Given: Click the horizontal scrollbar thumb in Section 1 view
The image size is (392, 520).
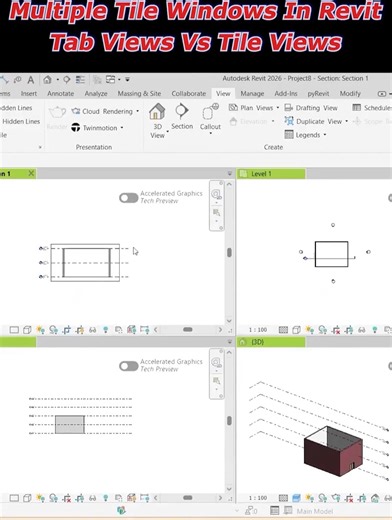Looking at the screenshot, I should (x=188, y=330).
